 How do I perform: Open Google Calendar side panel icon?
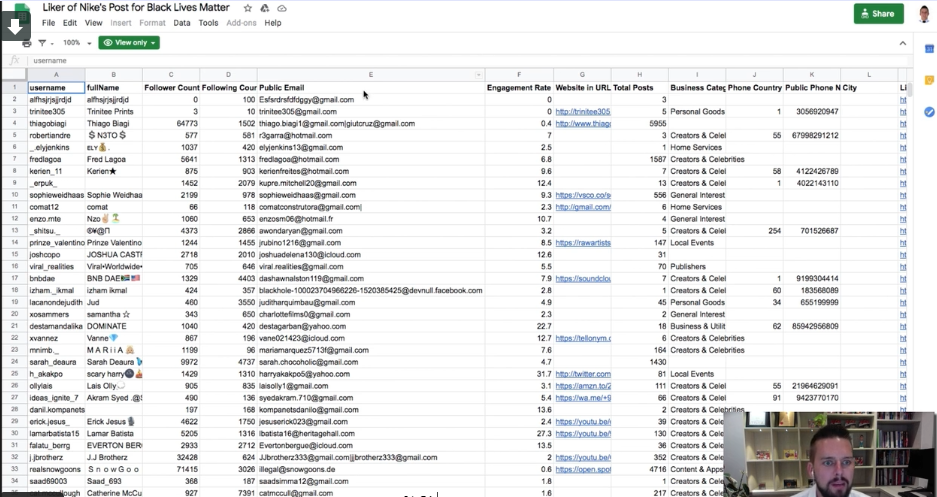point(929,49)
